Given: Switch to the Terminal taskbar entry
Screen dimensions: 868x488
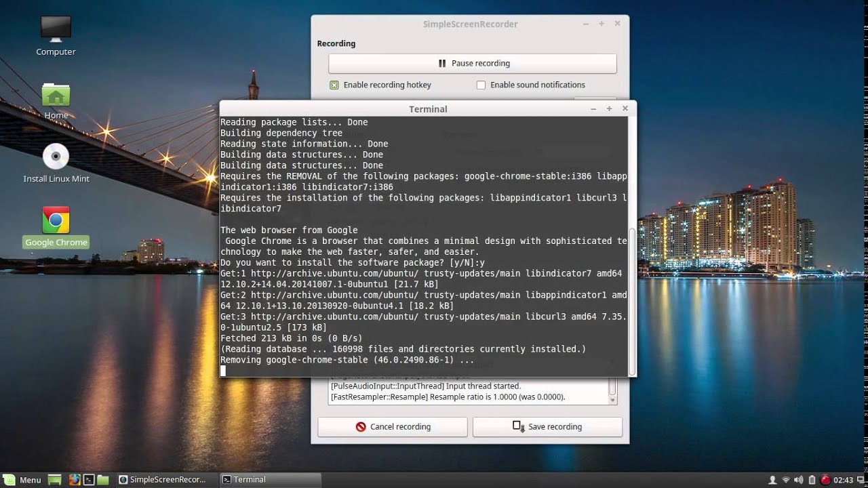Looking at the screenshot, I should coord(269,480).
